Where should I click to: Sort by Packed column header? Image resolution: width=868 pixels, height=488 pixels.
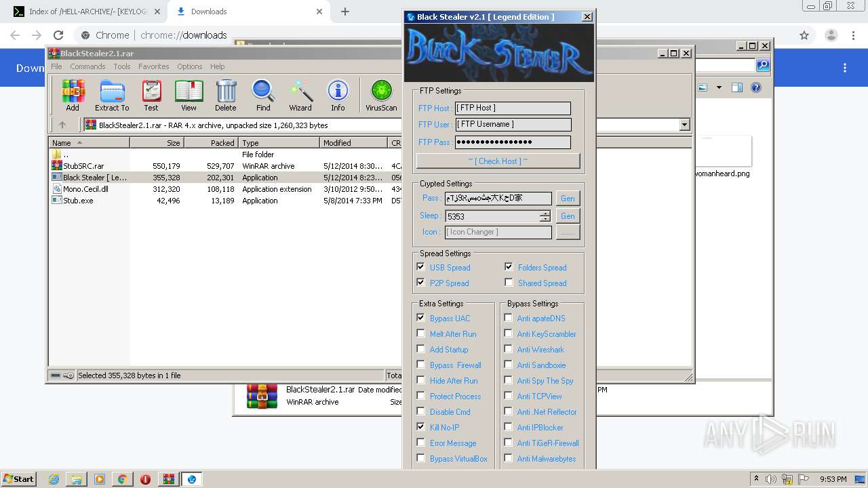[211, 143]
